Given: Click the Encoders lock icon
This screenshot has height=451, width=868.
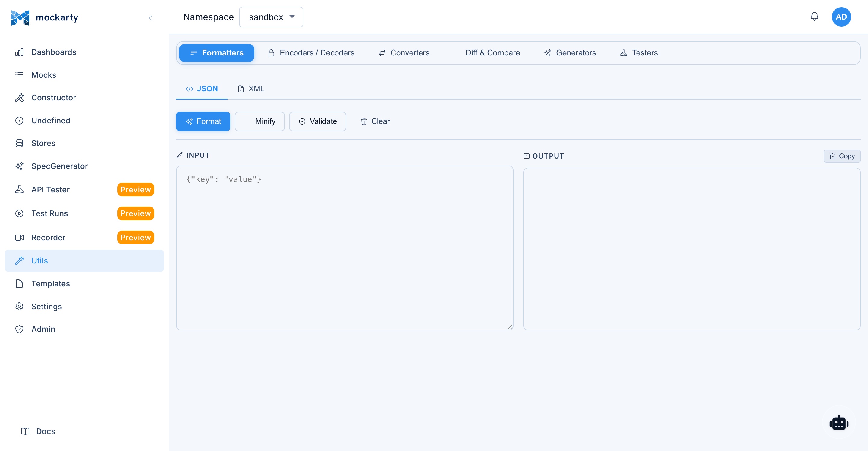Looking at the screenshot, I should coord(271,53).
